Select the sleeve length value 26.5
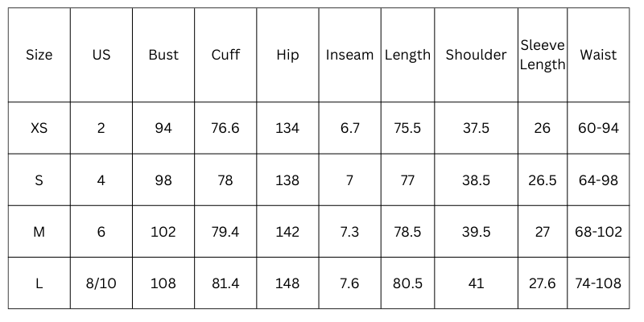The width and height of the screenshot is (644, 322). pyautogui.click(x=542, y=180)
